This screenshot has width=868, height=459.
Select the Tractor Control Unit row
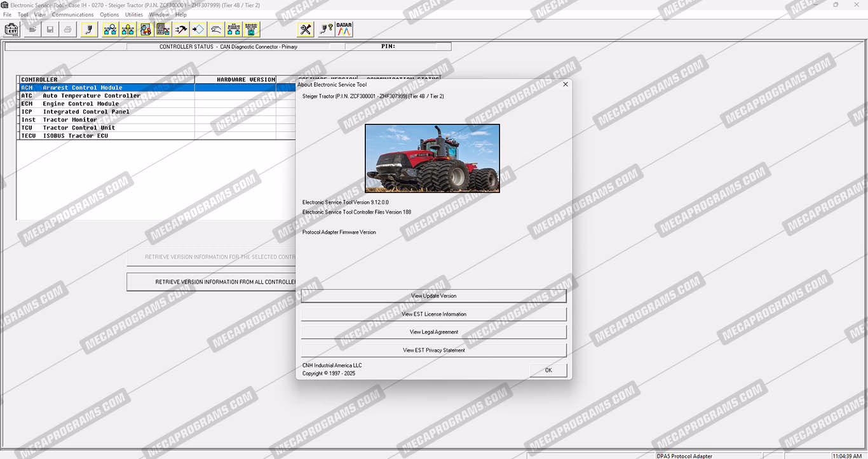click(79, 128)
